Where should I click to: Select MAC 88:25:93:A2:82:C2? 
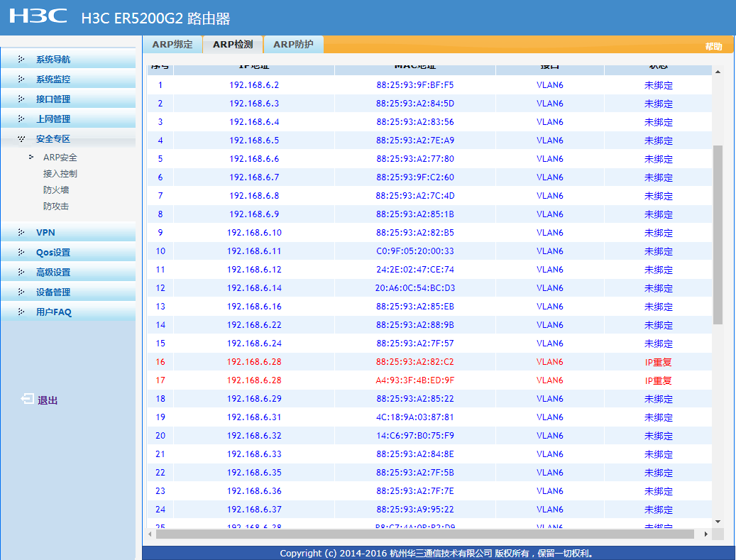(415, 362)
